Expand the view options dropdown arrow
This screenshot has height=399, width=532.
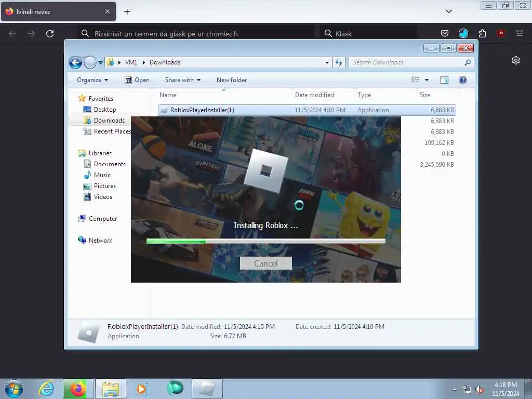click(x=427, y=80)
